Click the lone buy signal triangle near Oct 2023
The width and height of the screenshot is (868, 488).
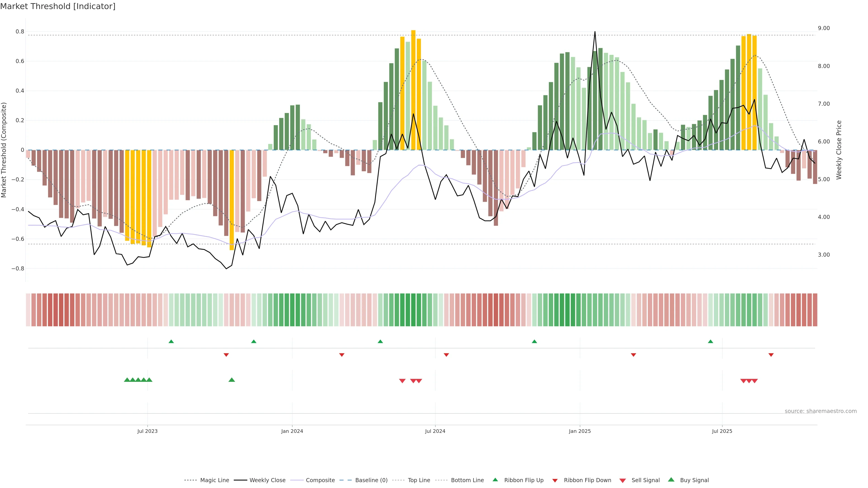231,380
